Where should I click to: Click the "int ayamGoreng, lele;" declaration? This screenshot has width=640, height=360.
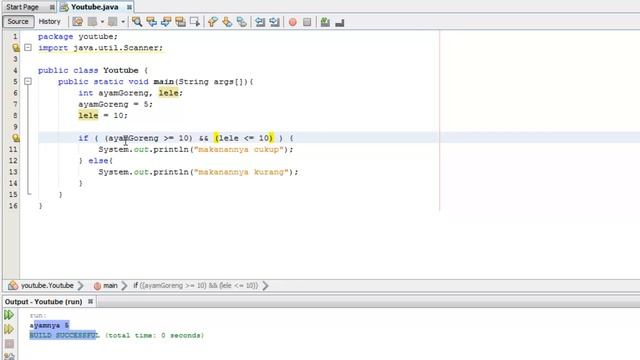click(131, 93)
